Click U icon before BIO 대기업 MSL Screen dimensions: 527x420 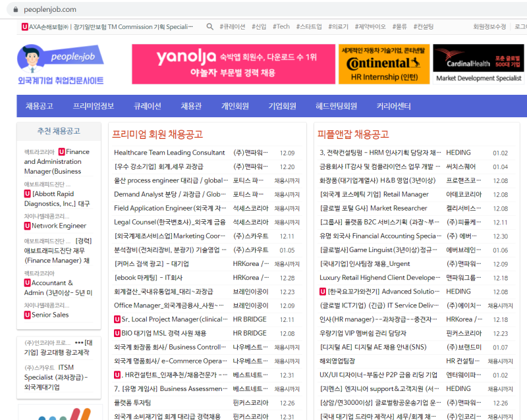117,333
